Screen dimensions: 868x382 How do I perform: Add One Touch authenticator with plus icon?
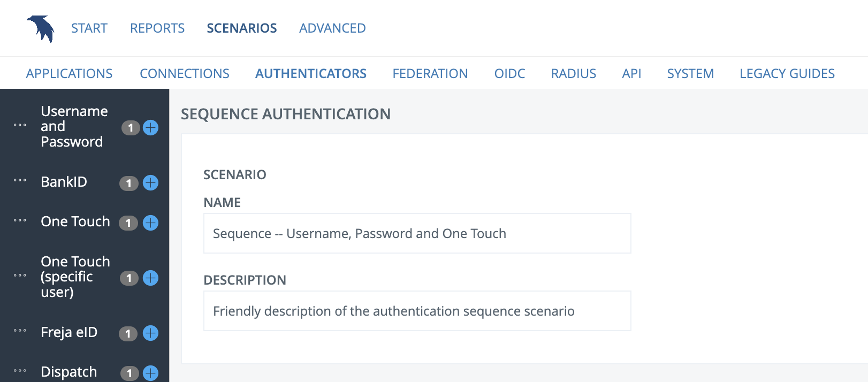pos(151,223)
